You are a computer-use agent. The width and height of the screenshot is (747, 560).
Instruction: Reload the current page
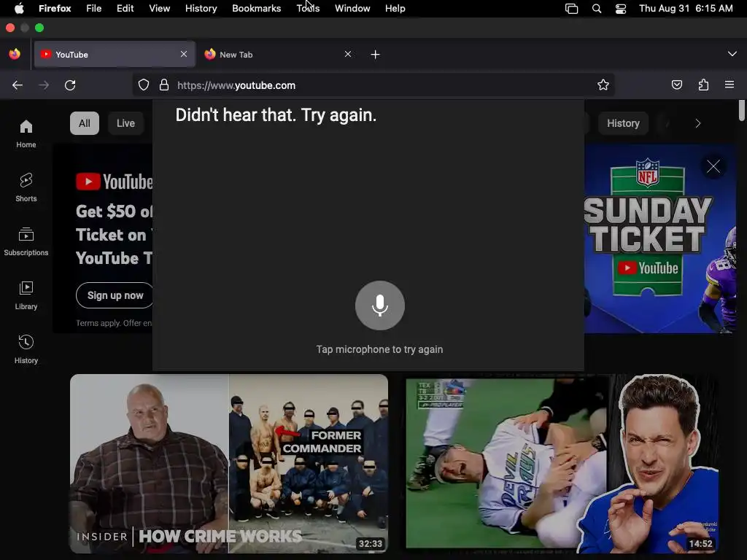tap(70, 85)
